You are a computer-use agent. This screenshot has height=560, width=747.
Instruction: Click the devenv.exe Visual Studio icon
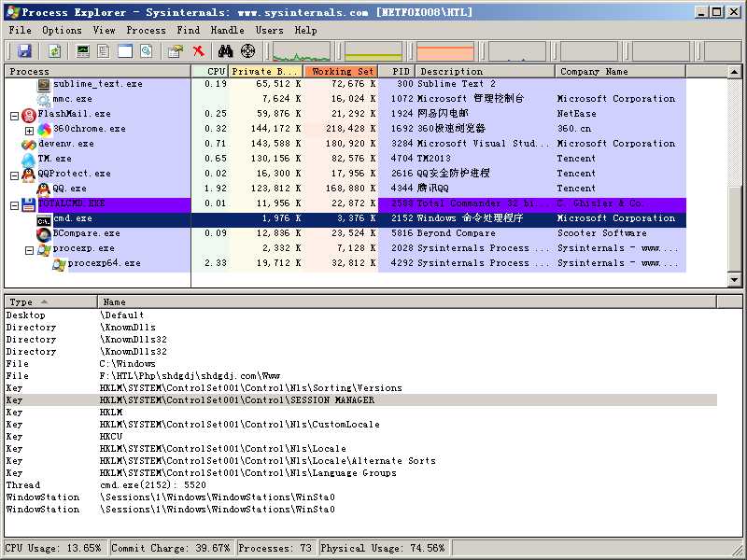[x=29, y=144]
